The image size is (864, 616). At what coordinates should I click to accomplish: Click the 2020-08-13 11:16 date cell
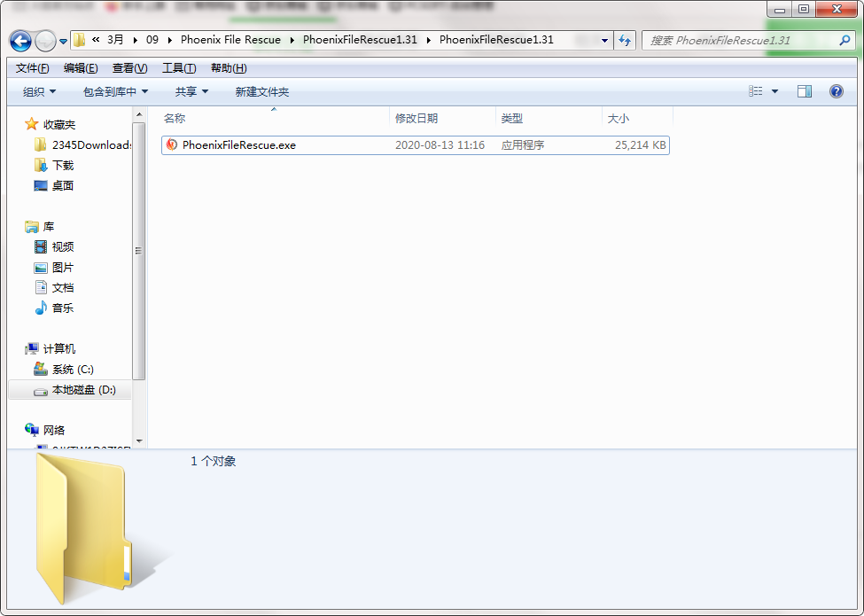[440, 144]
